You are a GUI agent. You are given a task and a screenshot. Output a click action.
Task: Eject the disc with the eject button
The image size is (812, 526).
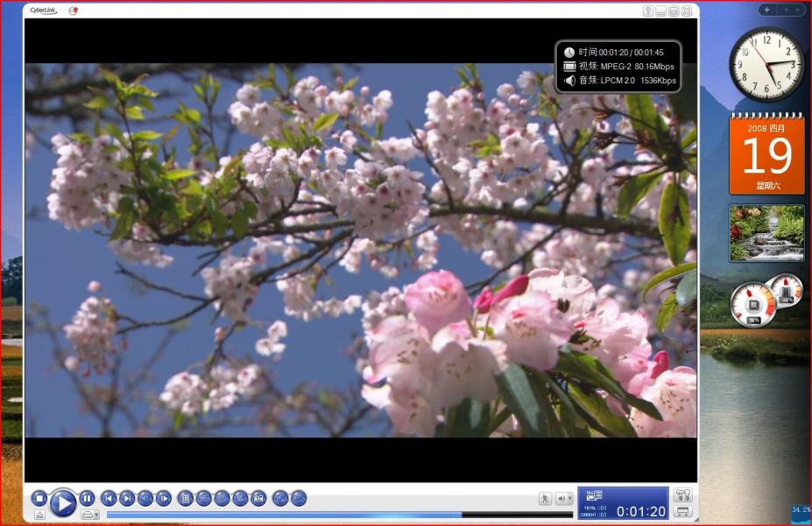[x=40, y=515]
